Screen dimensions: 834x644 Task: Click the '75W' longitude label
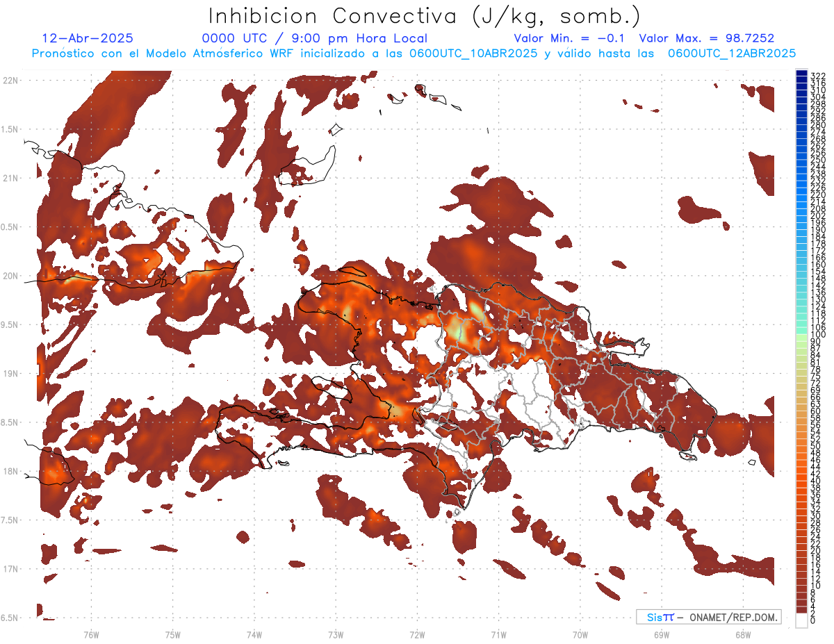point(173,634)
